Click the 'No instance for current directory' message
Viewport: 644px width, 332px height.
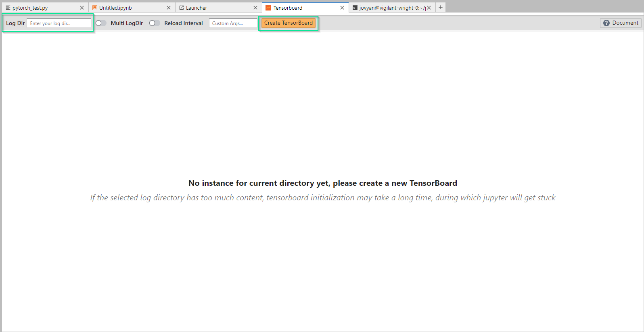[323, 183]
